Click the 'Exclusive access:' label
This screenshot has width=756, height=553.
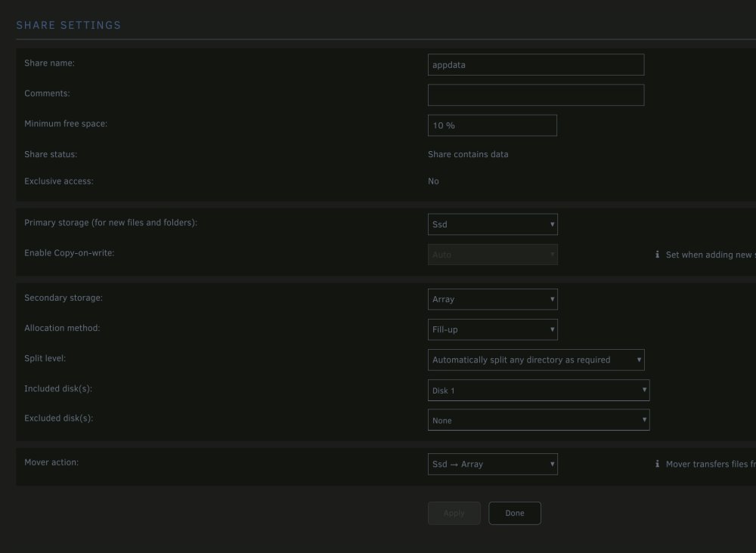(59, 181)
